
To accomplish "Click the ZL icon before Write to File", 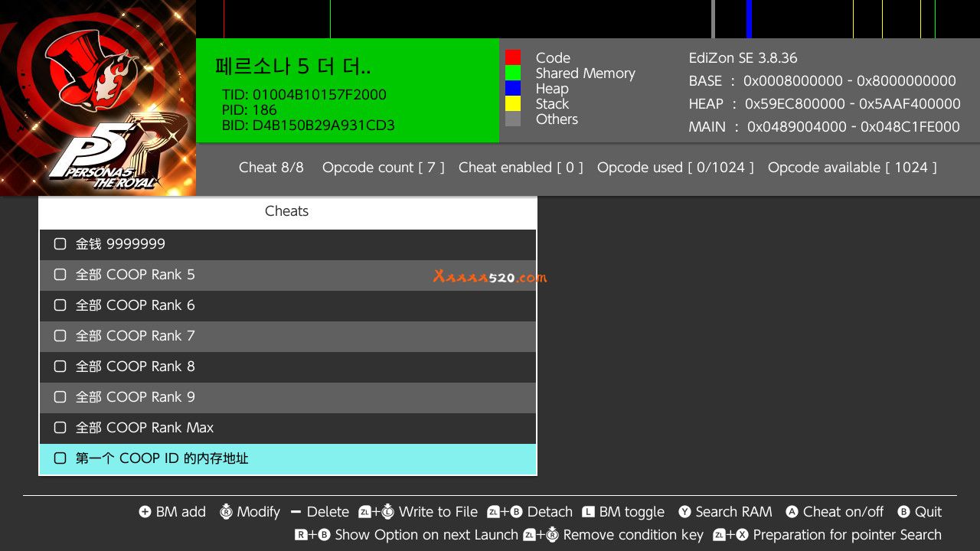I will pyautogui.click(x=364, y=512).
